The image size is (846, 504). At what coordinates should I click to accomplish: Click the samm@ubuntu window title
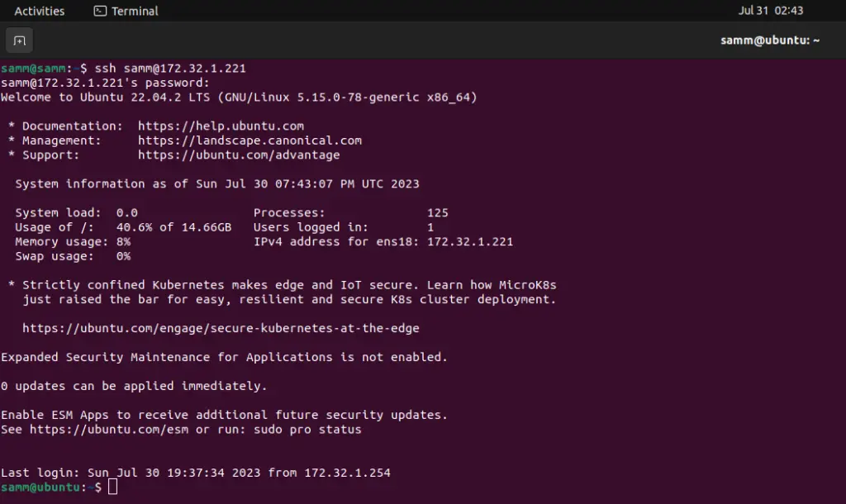770,40
